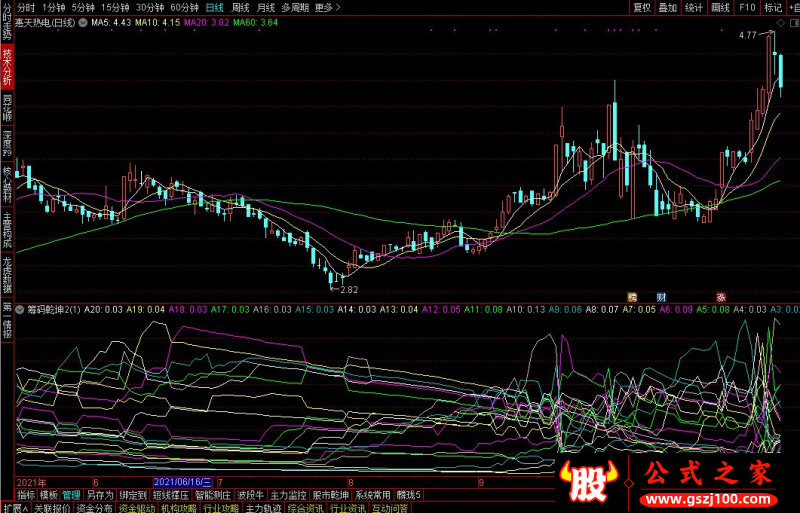This screenshot has height=513, width=800.
Task: Apply the 麒麟5 indicator
Action: point(409,495)
